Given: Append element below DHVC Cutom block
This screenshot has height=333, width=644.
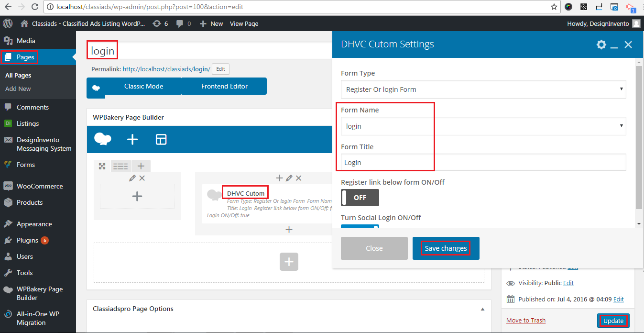Looking at the screenshot, I should [x=289, y=230].
